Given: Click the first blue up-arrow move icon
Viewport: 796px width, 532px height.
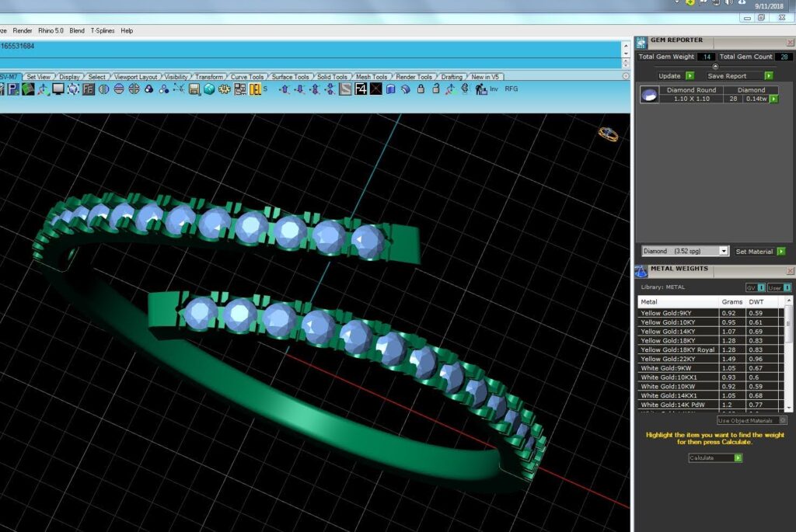Looking at the screenshot, I should [x=285, y=89].
